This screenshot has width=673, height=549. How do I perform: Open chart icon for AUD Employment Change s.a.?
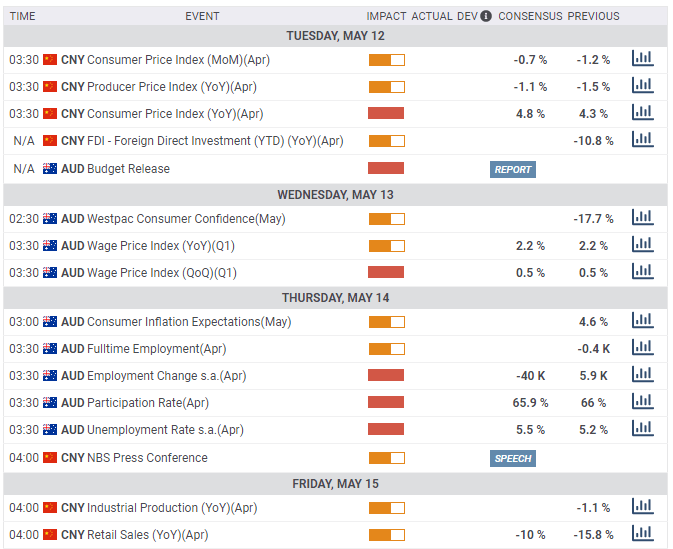pyautogui.click(x=643, y=375)
